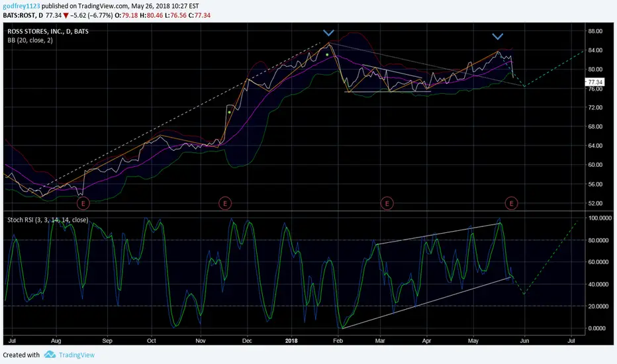
Task: Click the 77.34 current price label
Action: click(x=595, y=82)
